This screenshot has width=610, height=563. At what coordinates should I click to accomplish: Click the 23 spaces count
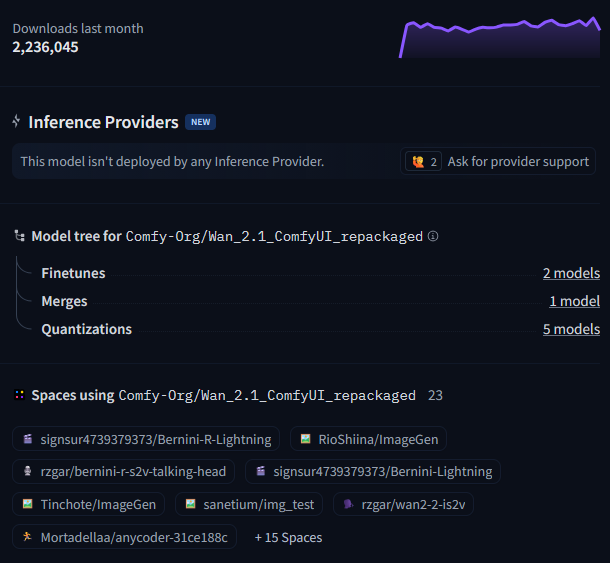(435, 395)
